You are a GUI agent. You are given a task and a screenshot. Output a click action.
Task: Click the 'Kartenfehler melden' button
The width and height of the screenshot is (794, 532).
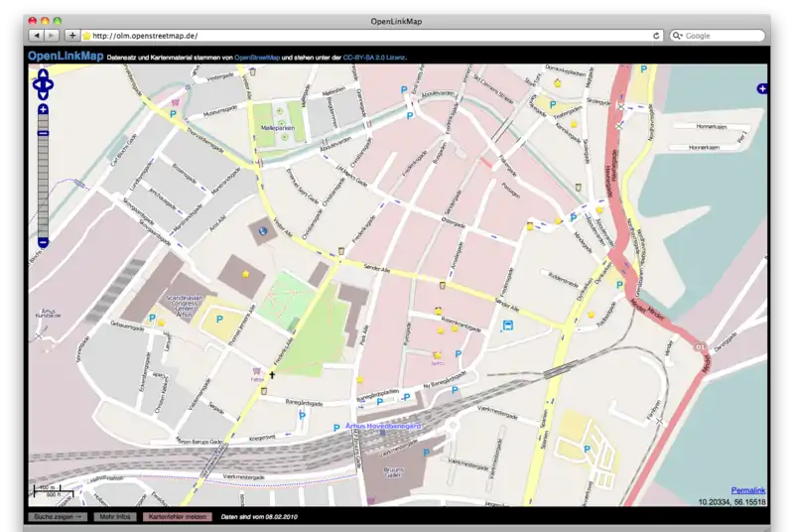(177, 517)
